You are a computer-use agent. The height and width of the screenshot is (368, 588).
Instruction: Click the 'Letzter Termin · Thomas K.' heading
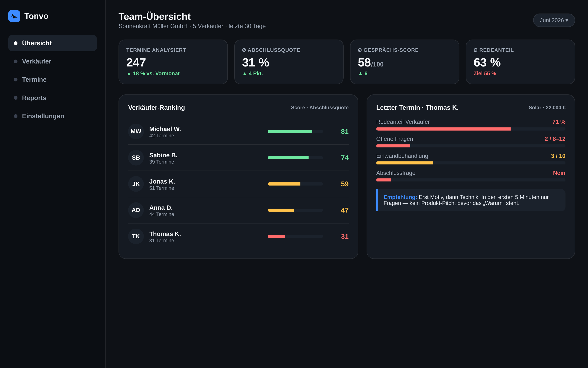pos(417,108)
